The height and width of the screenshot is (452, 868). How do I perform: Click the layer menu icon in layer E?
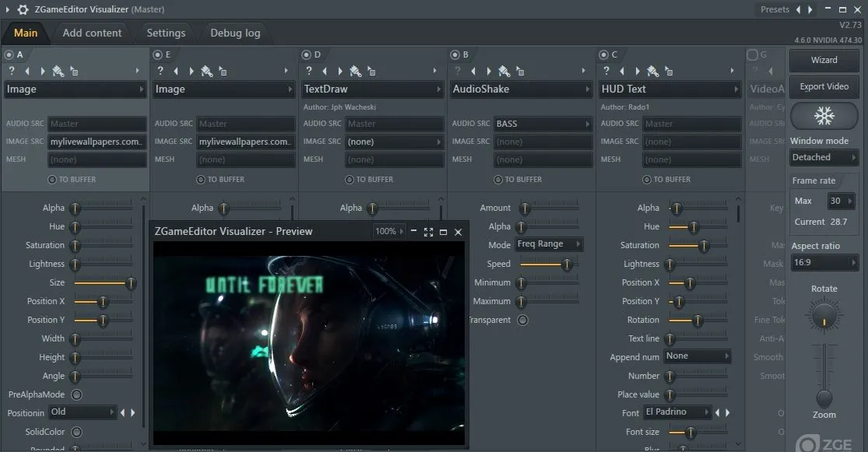click(223, 71)
